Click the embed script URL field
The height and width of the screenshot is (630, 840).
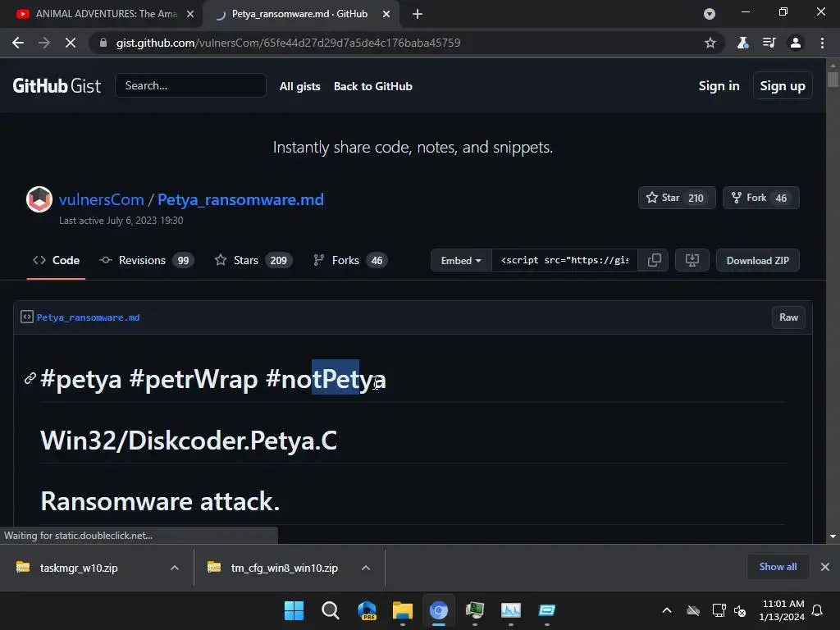(x=564, y=260)
